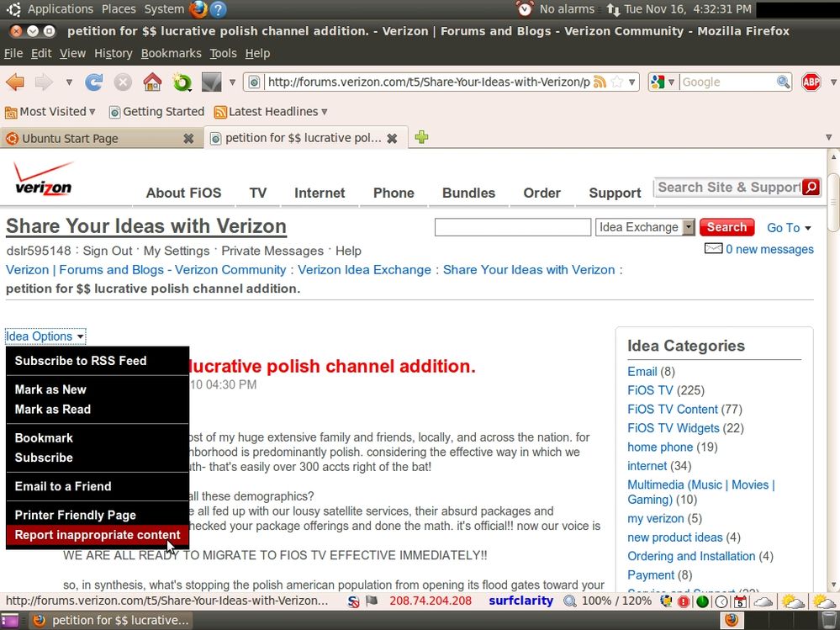Expand the Latest Headlines bookmark folder
This screenshot has width=840, height=630.
271,111
